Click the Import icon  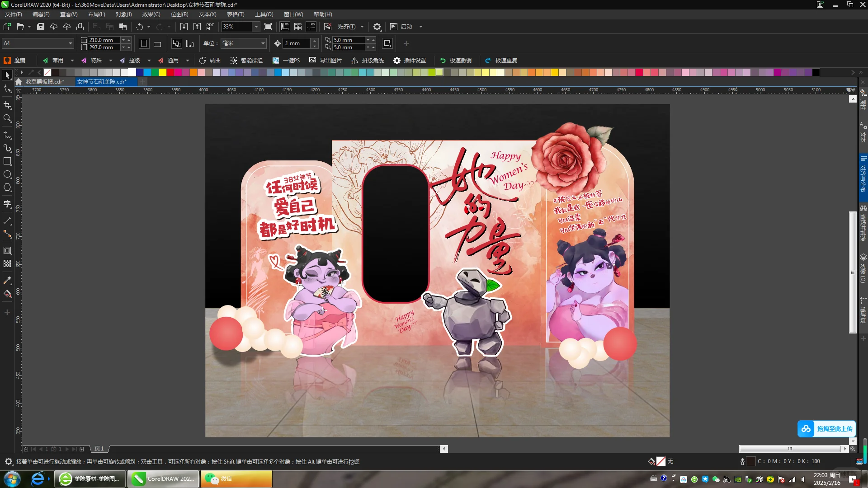coord(184,27)
